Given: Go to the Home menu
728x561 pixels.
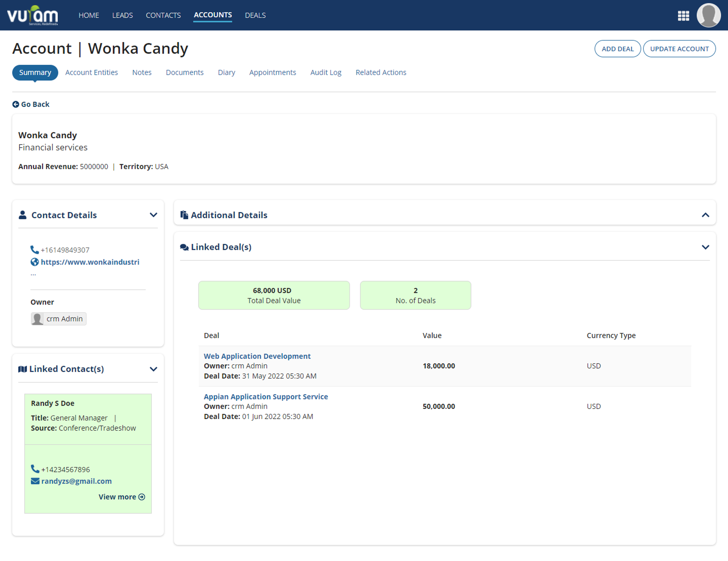Looking at the screenshot, I should coord(89,15).
